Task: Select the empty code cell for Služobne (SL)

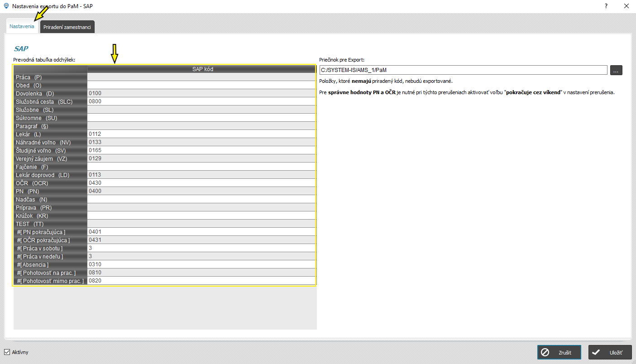Action: [x=201, y=110]
